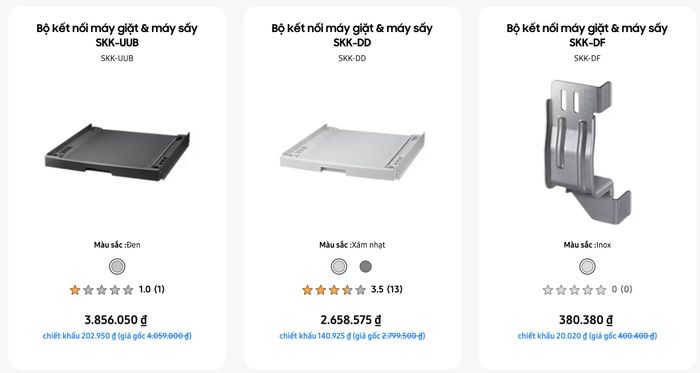700x373 pixels.
Task: View the 1.0 (1) review count for SKK-UUB
Action: [152, 289]
